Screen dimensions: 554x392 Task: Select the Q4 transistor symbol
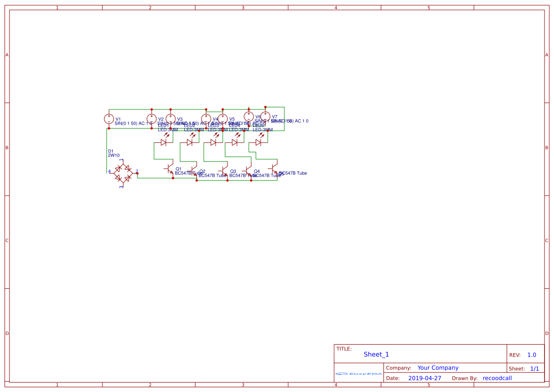coord(248,169)
